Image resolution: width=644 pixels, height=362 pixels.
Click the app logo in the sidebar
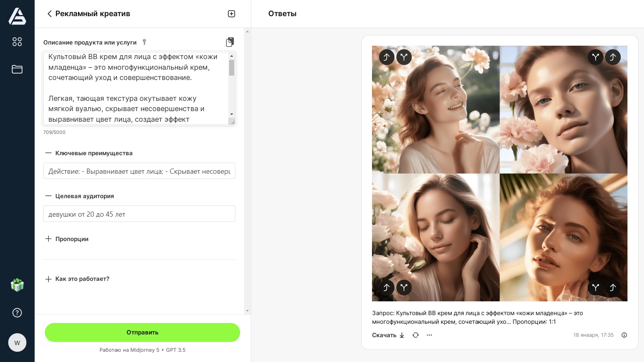click(x=17, y=16)
